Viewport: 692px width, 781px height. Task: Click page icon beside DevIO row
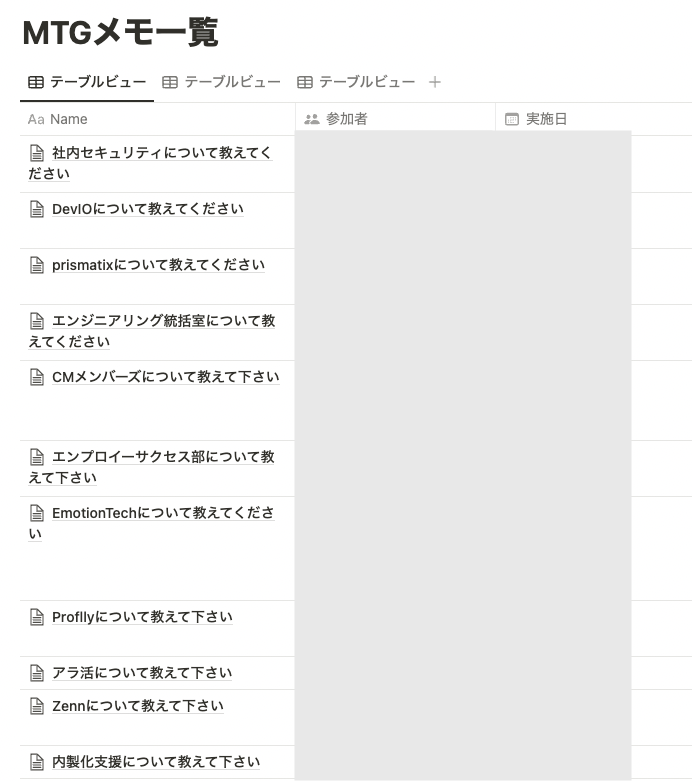point(37,209)
